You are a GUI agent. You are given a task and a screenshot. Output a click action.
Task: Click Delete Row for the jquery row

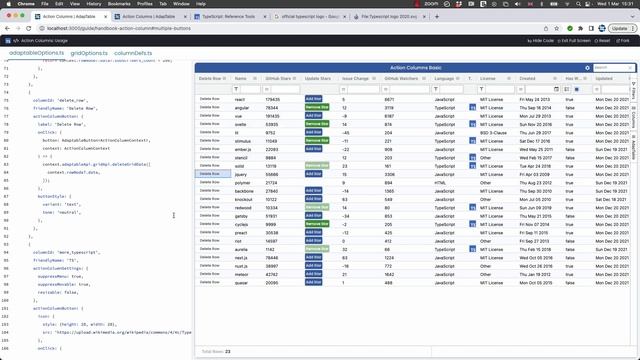tap(210, 174)
